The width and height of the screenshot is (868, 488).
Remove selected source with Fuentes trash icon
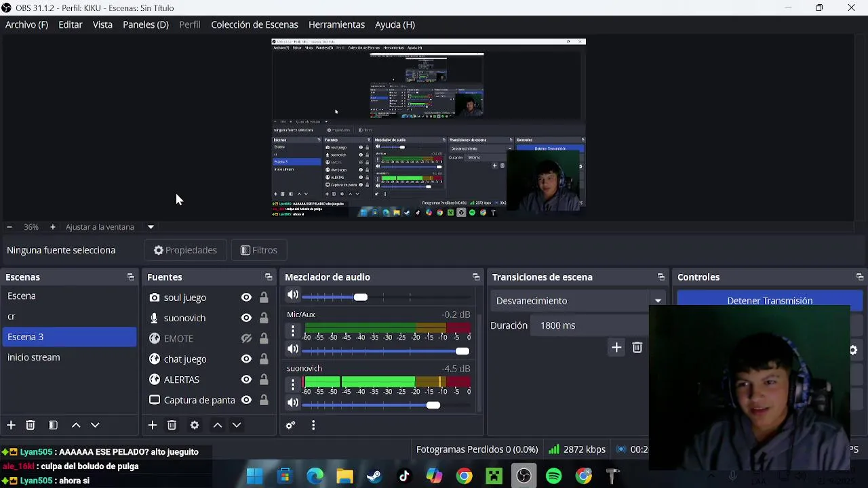tap(172, 425)
